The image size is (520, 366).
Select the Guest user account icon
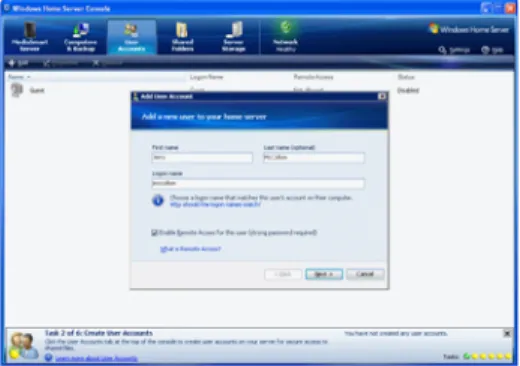(x=17, y=90)
